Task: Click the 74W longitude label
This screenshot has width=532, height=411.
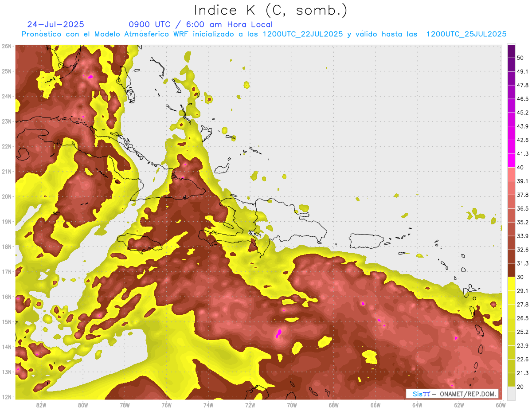Action: click(x=208, y=405)
